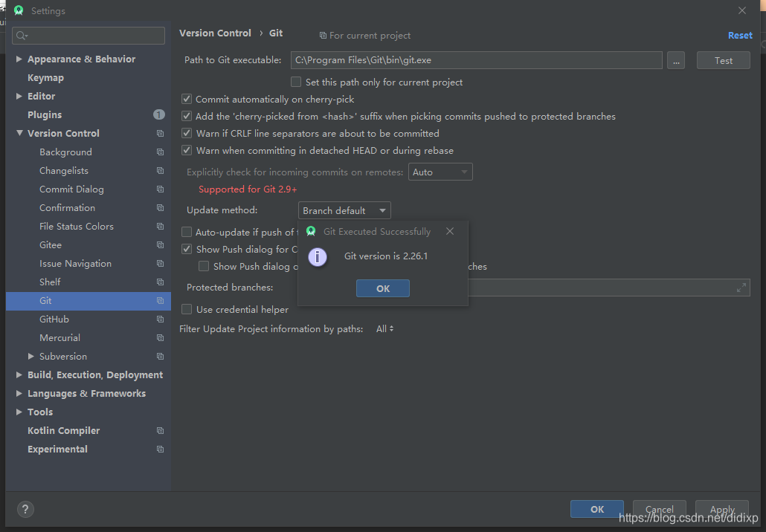
Task: Toggle the cherry-picked from hash suffix checkbox
Action: click(x=187, y=116)
